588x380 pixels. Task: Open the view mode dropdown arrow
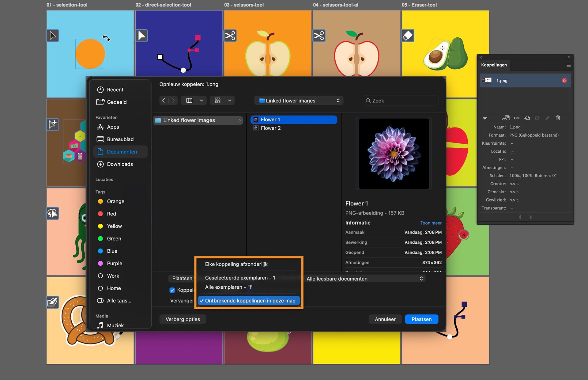point(202,101)
